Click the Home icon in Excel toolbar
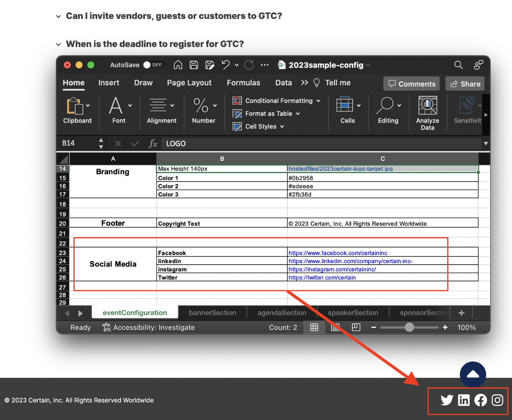The image size is (512, 420). (178, 65)
